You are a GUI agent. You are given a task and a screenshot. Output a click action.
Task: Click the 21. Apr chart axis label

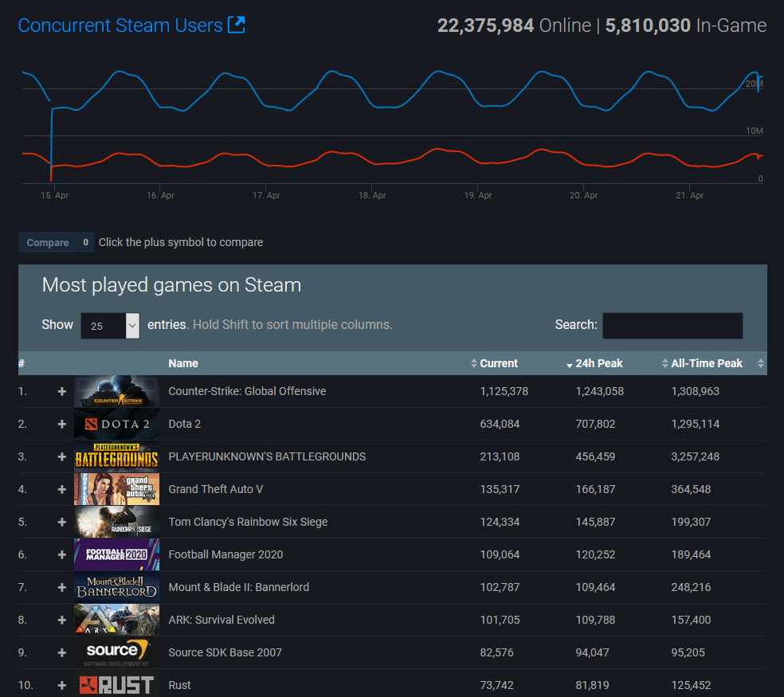(x=689, y=195)
